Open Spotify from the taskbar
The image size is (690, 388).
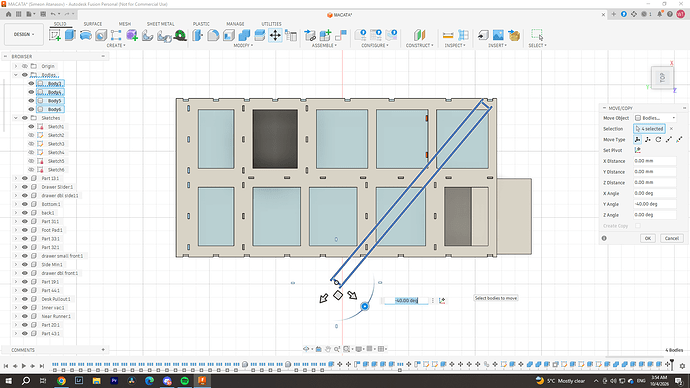184,381
